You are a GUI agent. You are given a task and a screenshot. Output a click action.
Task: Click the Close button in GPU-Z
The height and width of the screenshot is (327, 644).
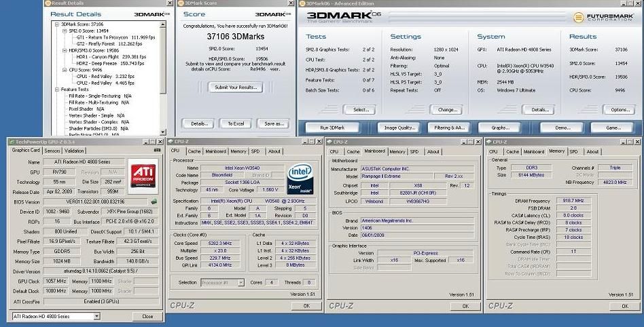147,316
